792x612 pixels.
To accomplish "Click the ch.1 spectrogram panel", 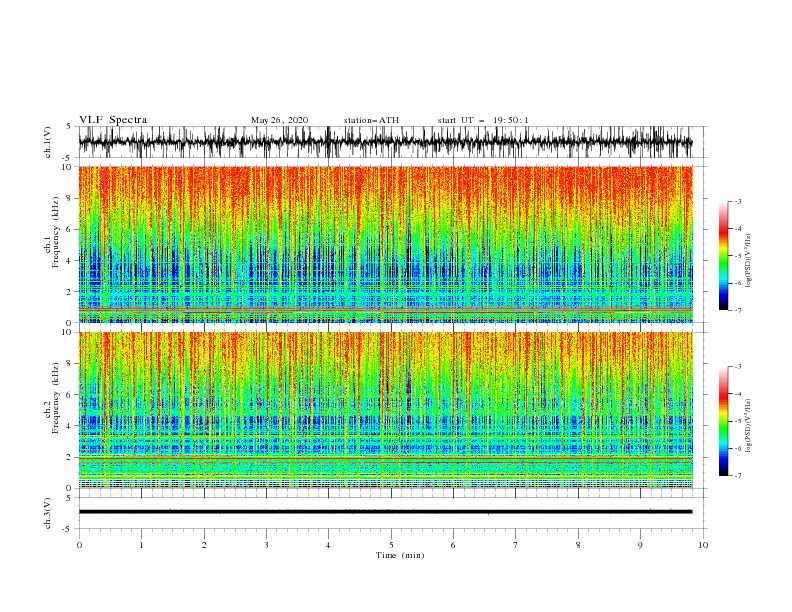I will (385, 244).
